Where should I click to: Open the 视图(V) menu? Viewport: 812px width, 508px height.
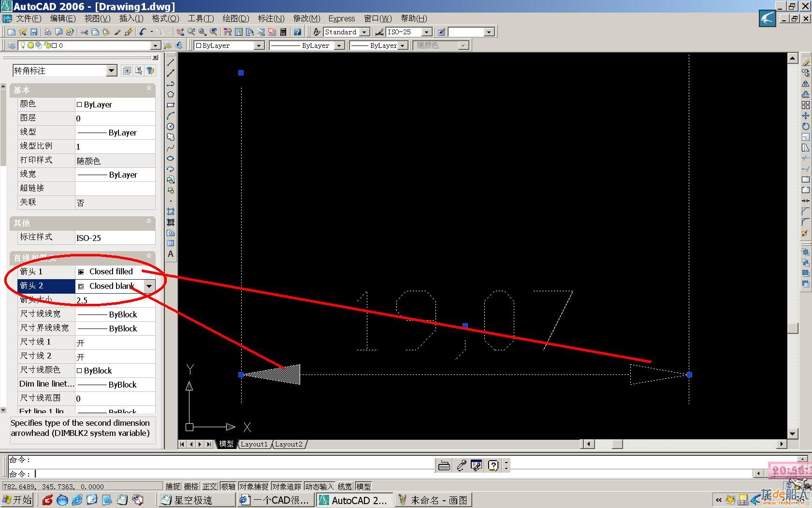pyautogui.click(x=97, y=18)
